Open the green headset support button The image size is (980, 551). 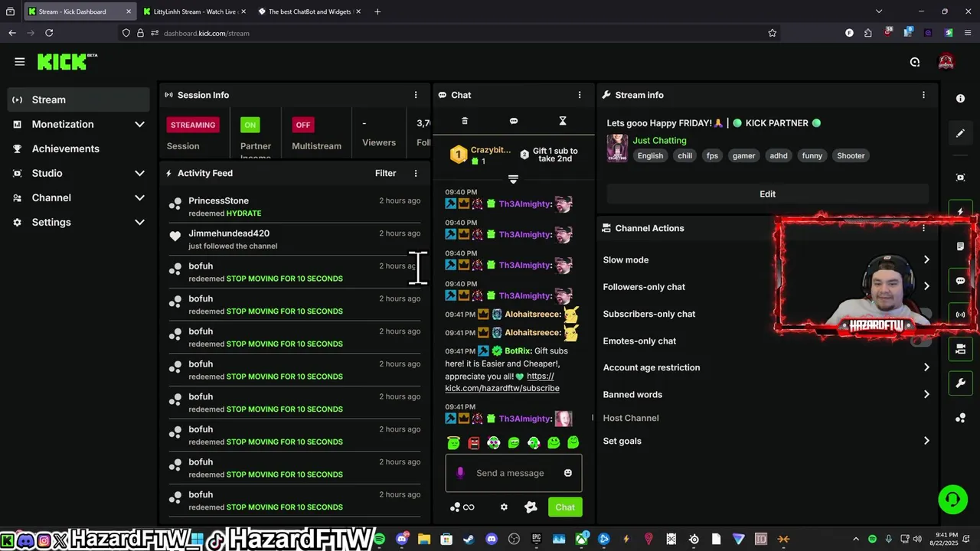(953, 500)
